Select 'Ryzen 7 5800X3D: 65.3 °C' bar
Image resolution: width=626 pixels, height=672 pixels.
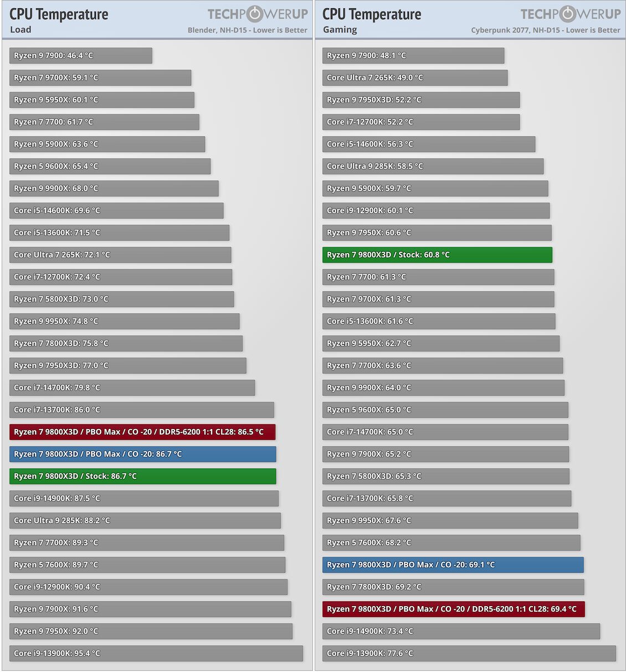click(x=446, y=476)
